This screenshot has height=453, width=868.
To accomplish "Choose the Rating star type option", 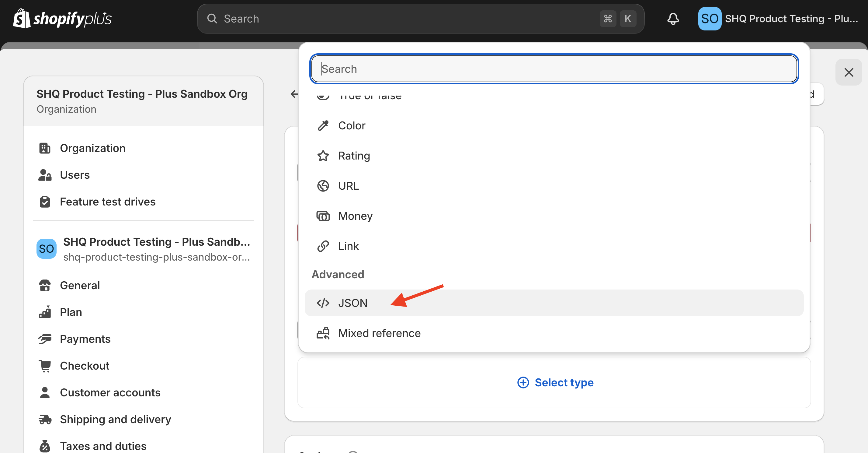I will (353, 156).
